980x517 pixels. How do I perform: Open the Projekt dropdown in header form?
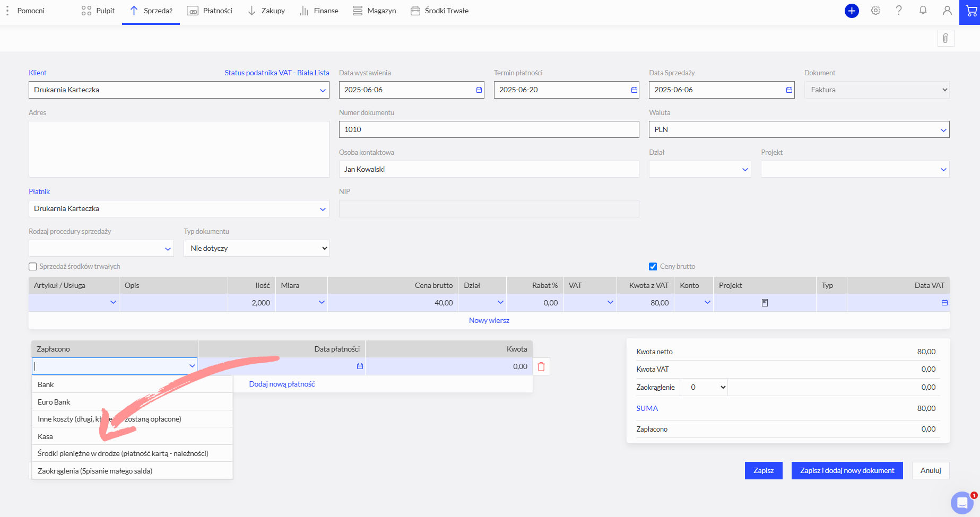943,170
